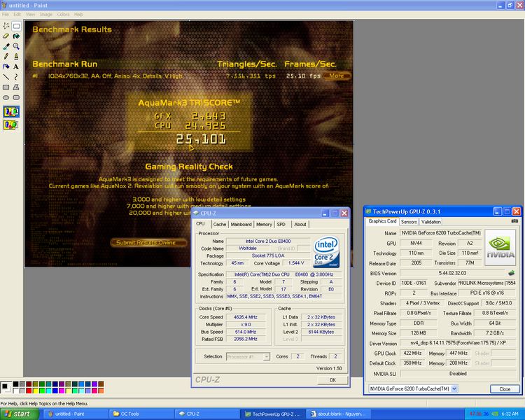Screen dimensions: 525x420
Task: Switch to the Memory tab in CPU-Z
Action: point(264,224)
